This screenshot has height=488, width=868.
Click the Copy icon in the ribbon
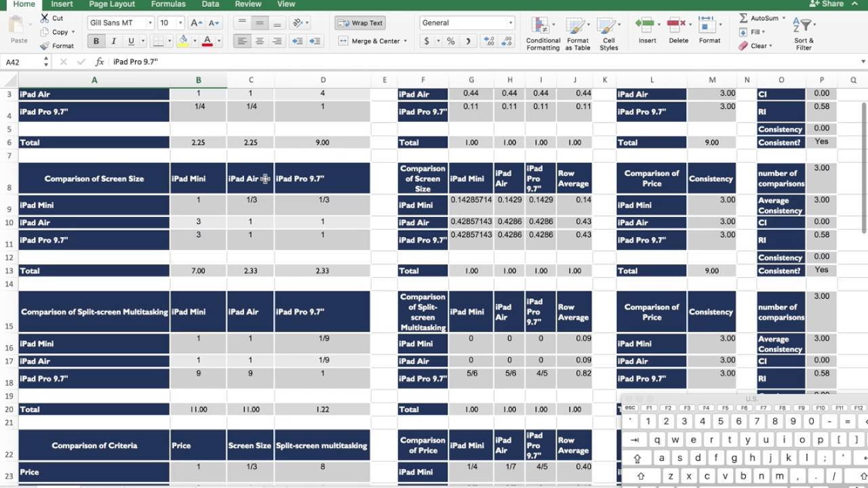point(45,32)
